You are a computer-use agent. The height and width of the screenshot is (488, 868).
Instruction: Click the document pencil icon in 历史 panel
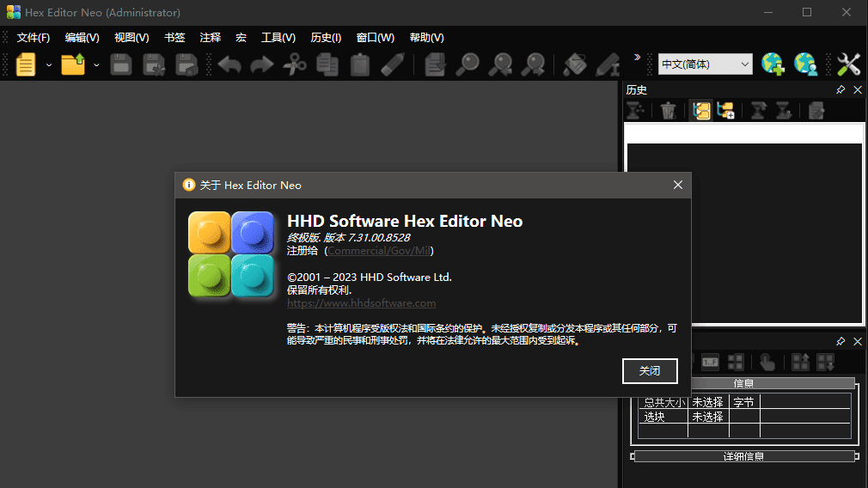click(816, 111)
